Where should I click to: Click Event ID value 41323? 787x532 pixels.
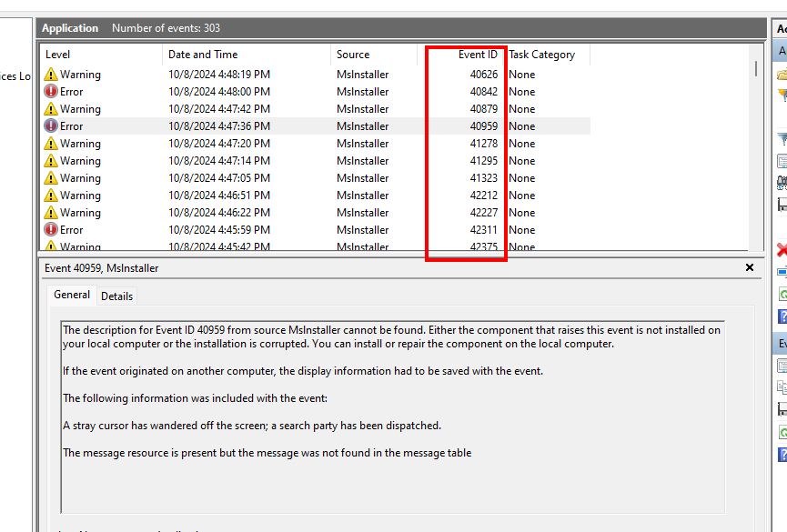484,178
